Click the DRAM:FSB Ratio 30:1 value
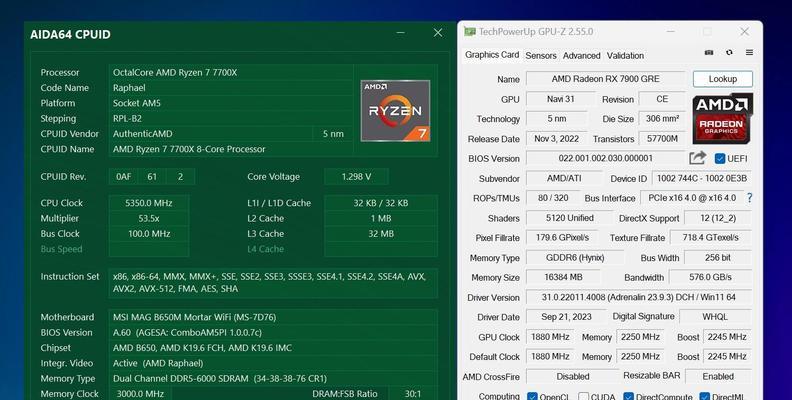This screenshot has width=792, height=400. point(413,394)
